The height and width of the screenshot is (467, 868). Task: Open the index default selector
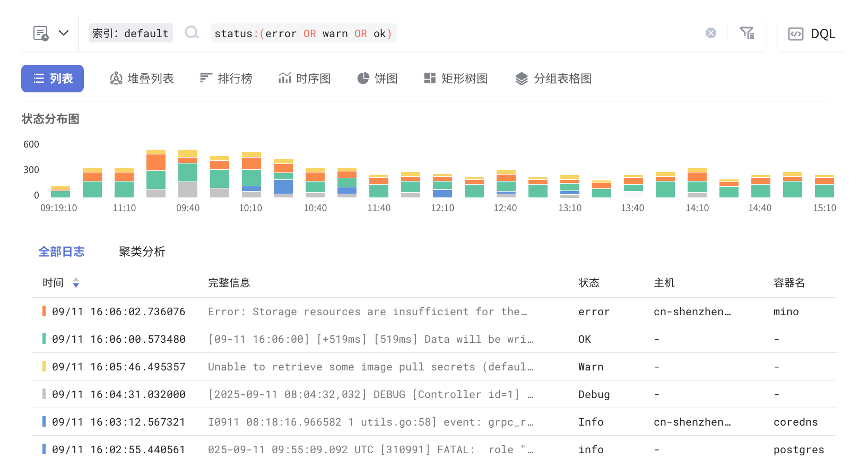(x=131, y=33)
